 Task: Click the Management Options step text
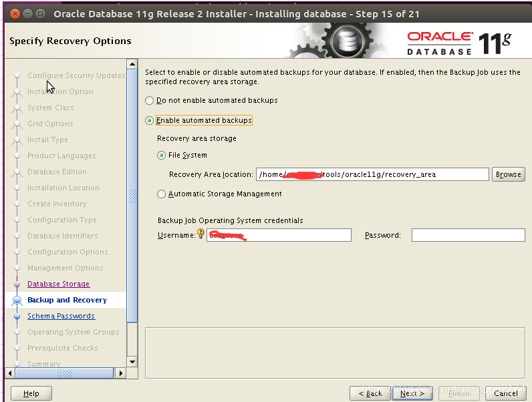tap(65, 268)
